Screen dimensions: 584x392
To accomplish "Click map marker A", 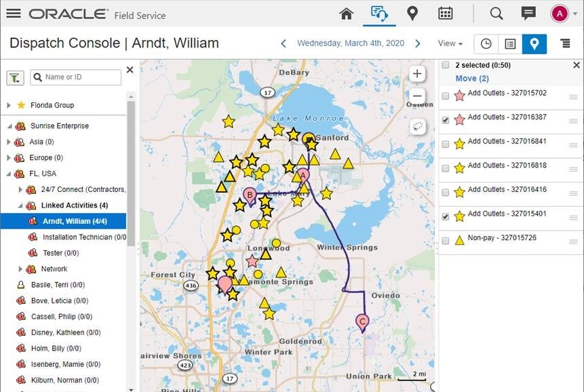I will [x=303, y=176].
